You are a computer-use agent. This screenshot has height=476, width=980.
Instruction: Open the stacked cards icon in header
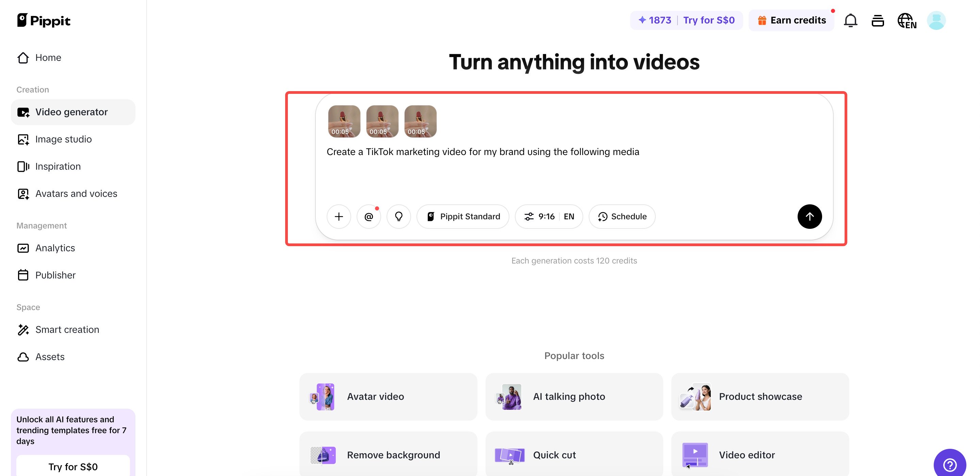coord(877,20)
